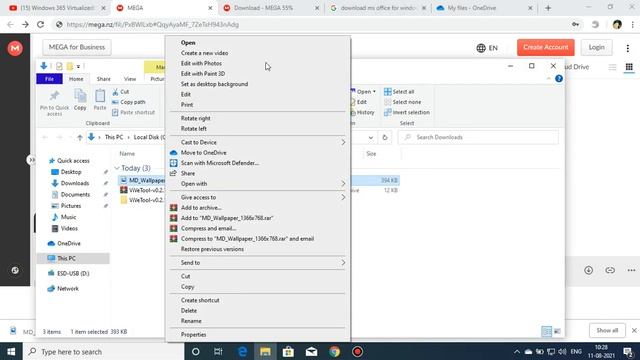The image size is (640, 360).
Task: Select Network in navigation pane
Action: pos(68,289)
